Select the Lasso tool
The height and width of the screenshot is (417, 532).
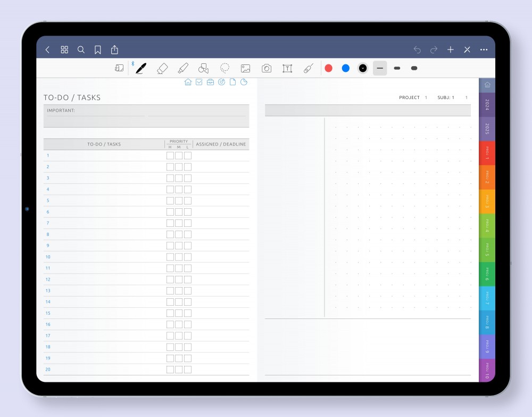(x=225, y=68)
